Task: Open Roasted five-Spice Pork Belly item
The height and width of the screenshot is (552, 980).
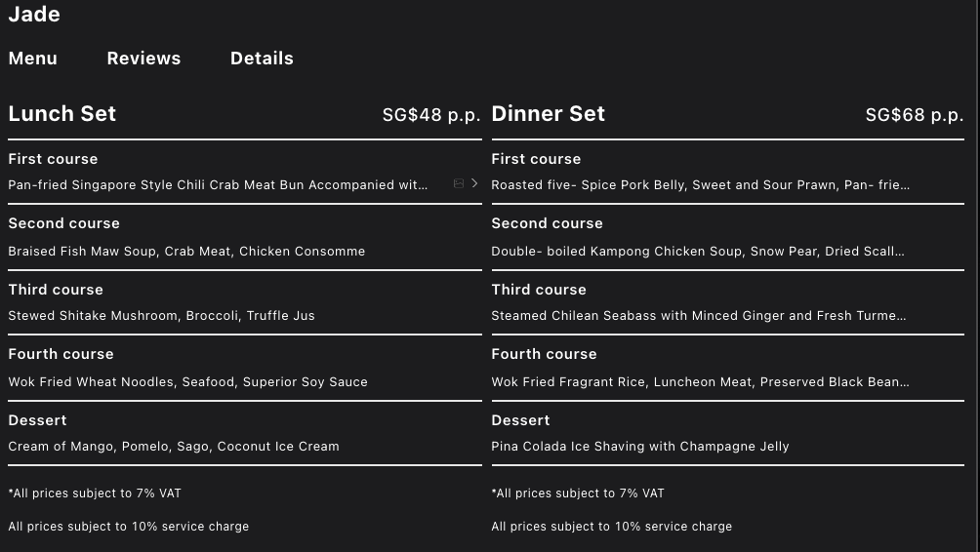Action: point(700,185)
